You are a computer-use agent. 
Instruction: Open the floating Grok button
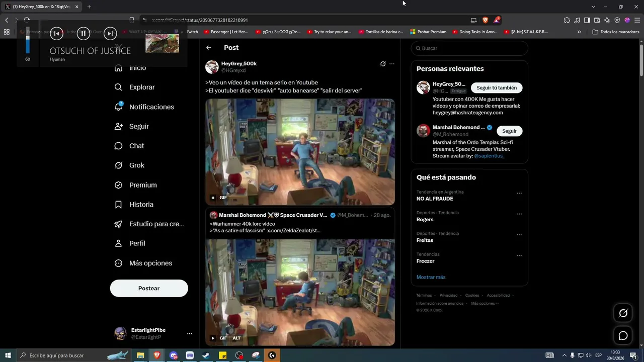point(623,313)
